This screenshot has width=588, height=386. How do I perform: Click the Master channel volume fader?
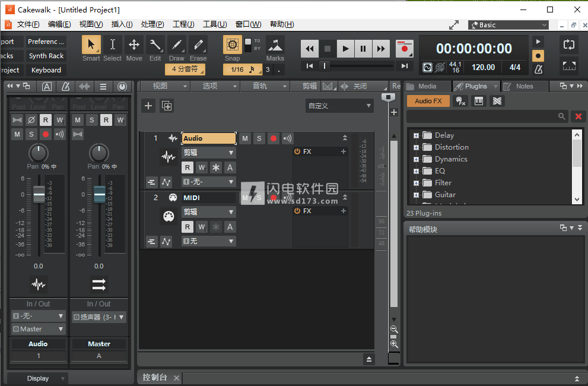point(99,194)
